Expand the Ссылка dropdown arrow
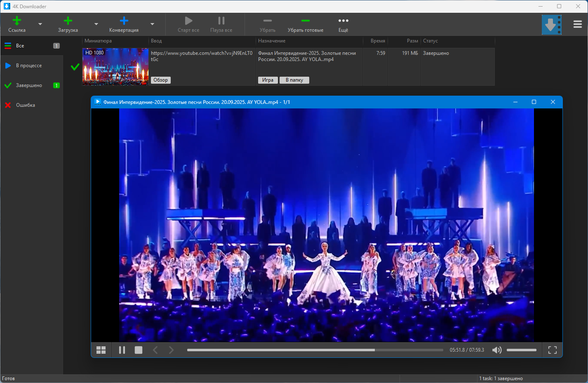The image size is (588, 383). [40, 24]
